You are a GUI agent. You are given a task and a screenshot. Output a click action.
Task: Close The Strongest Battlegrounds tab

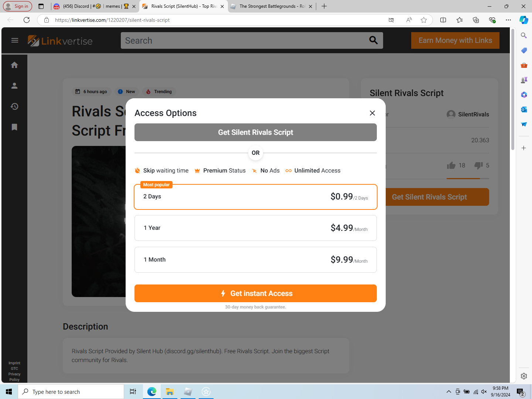click(310, 6)
